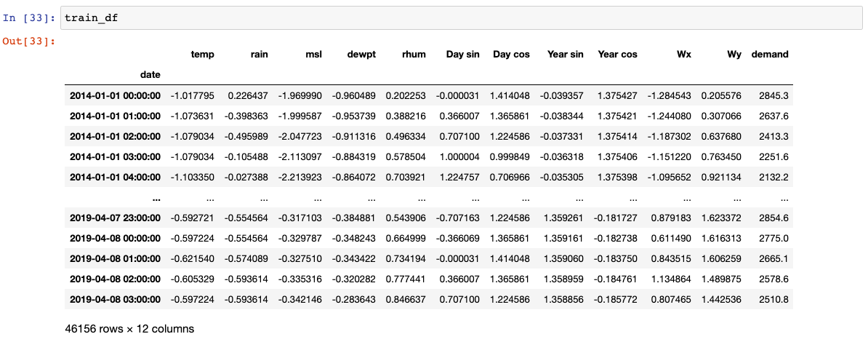Click Wy value 0.205576

click(x=722, y=96)
